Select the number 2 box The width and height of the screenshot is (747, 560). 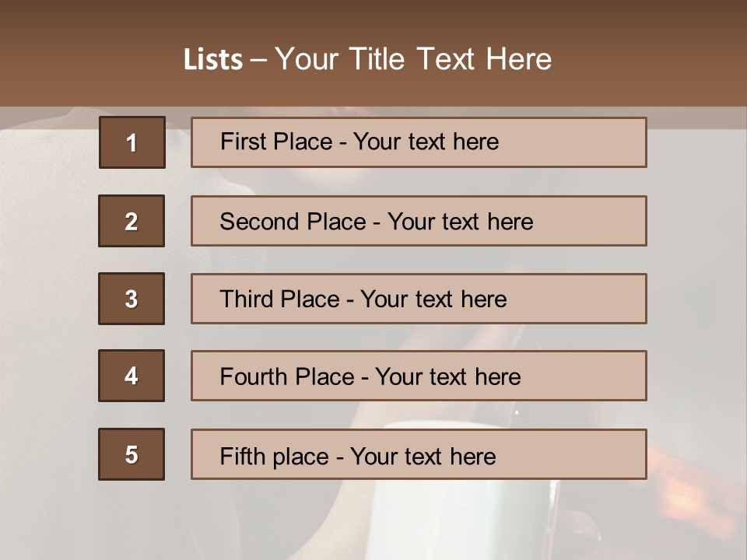tap(132, 221)
